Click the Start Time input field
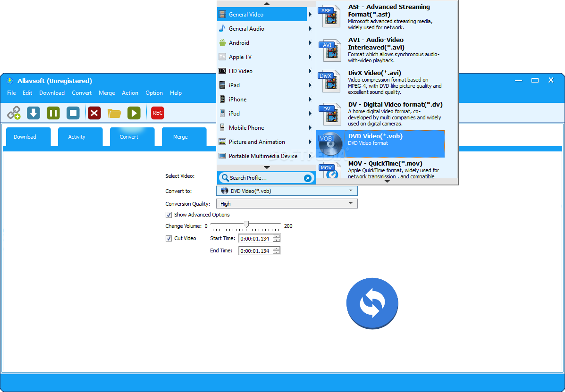 tap(255, 238)
